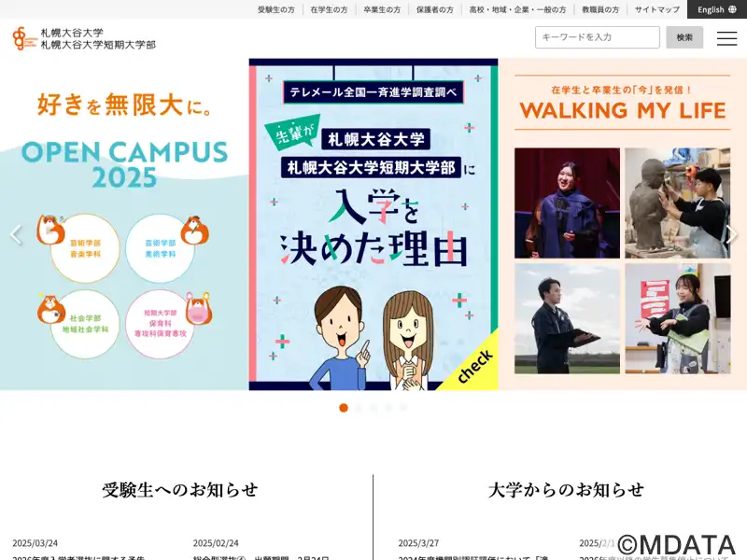Open 受験生の方 menu link
The width and height of the screenshot is (747, 560).
[x=275, y=9]
